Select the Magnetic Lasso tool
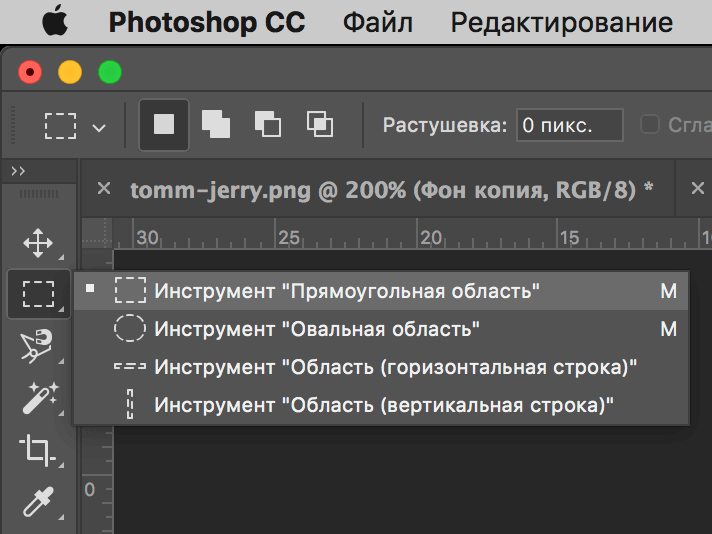This screenshot has height=534, width=712. click(38, 347)
